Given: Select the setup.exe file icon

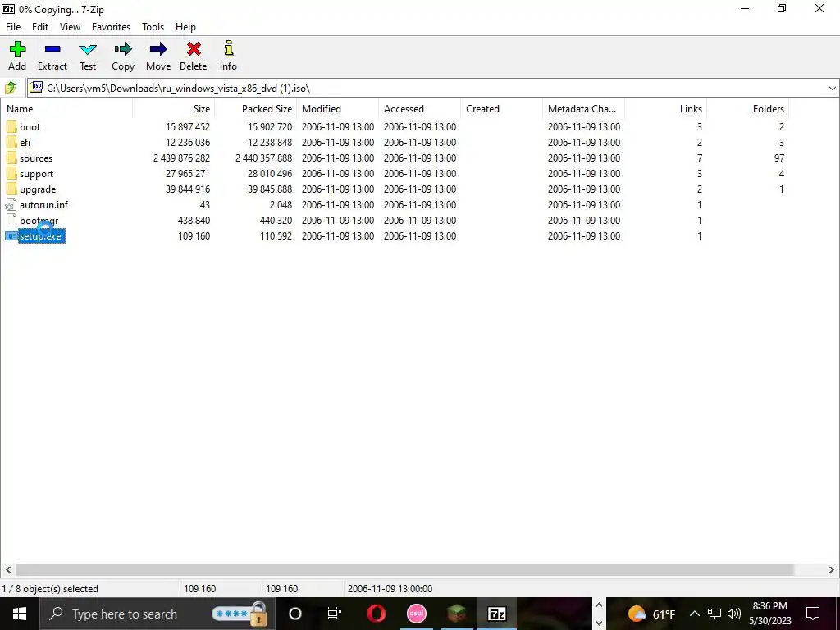Looking at the screenshot, I should click(x=11, y=235).
